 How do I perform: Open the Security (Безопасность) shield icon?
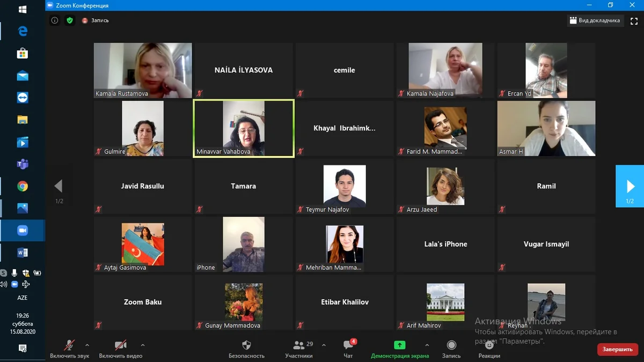[246, 345]
